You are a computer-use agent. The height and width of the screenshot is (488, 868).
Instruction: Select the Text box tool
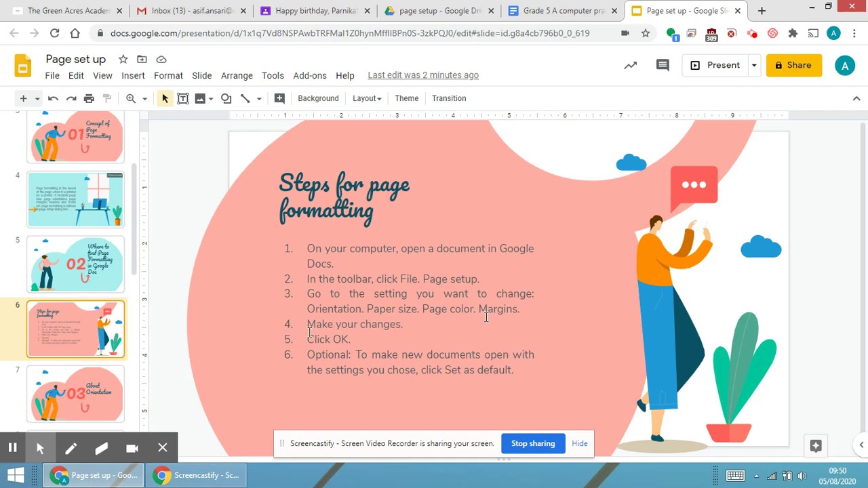(x=182, y=98)
